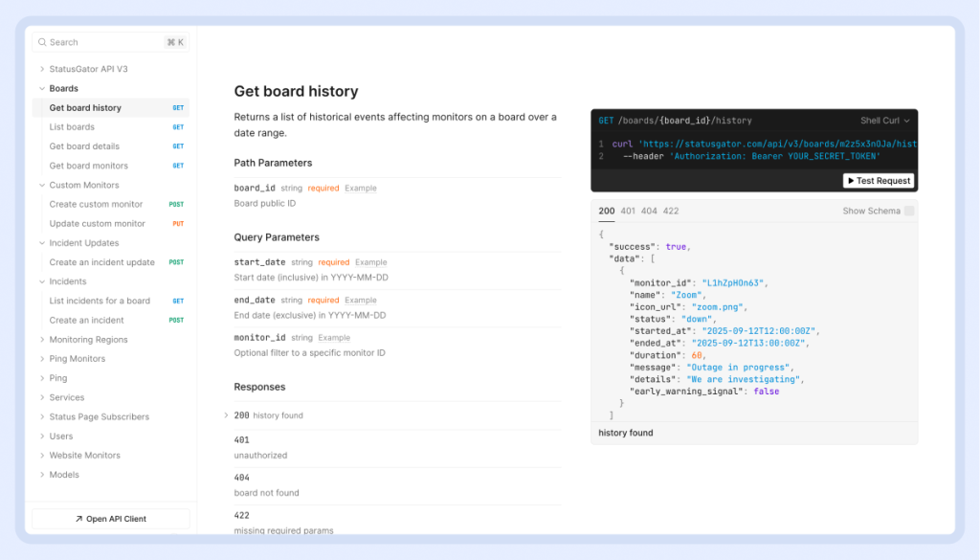Click the Example link next to board_id

click(361, 189)
